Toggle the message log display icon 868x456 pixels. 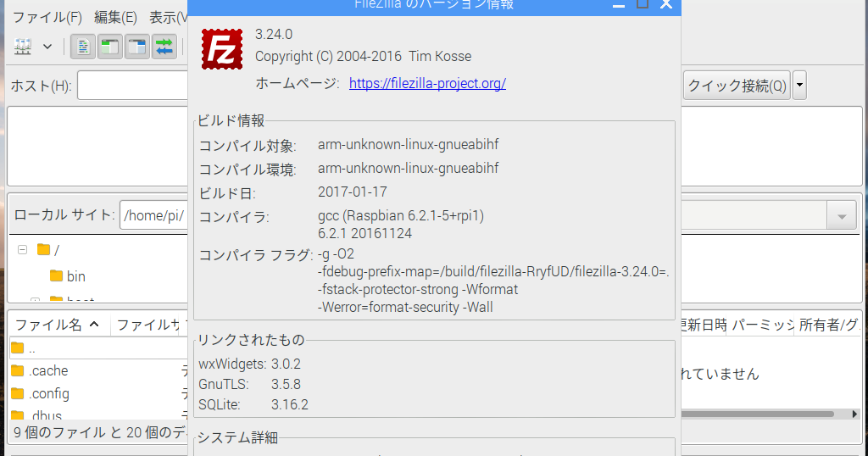83,47
